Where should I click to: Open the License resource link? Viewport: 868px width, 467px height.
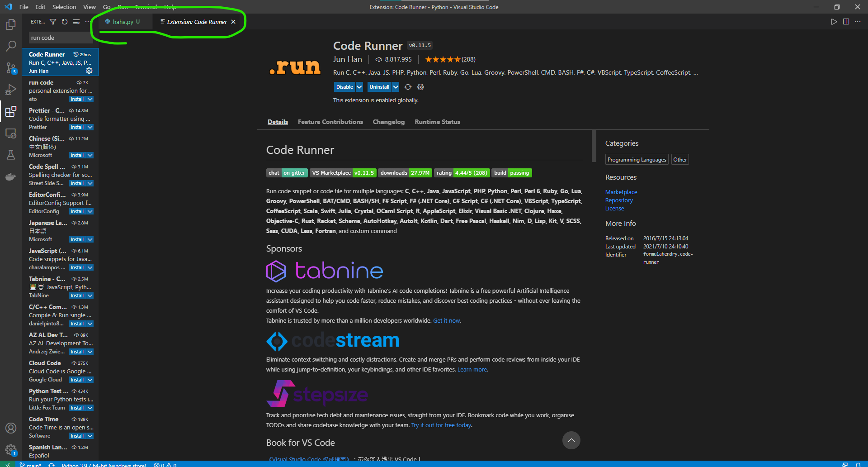tap(614, 209)
